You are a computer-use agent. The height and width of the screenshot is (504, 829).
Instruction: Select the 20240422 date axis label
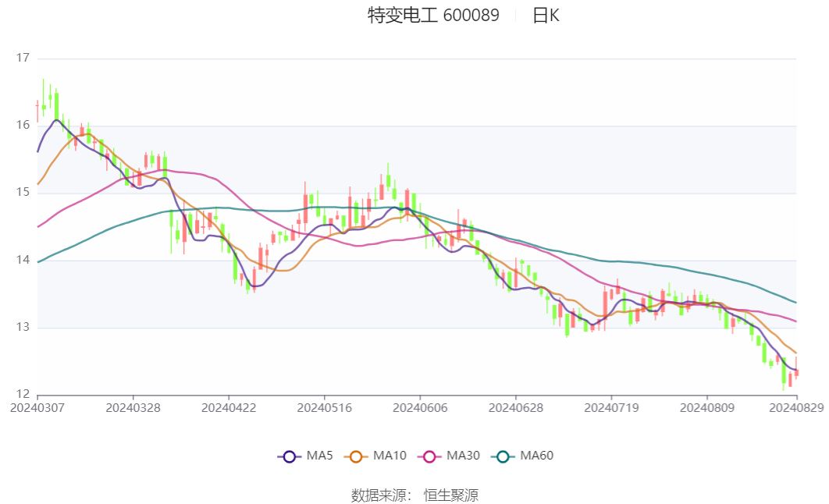tap(229, 408)
